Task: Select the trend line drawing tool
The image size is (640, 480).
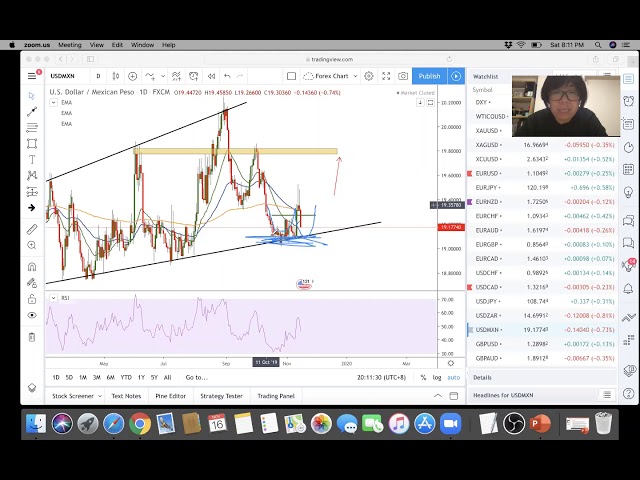Action: [32, 111]
